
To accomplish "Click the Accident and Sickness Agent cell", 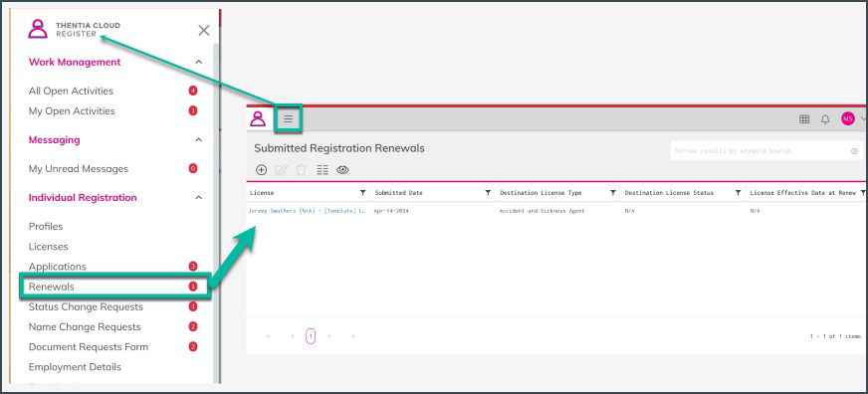I will pyautogui.click(x=542, y=211).
